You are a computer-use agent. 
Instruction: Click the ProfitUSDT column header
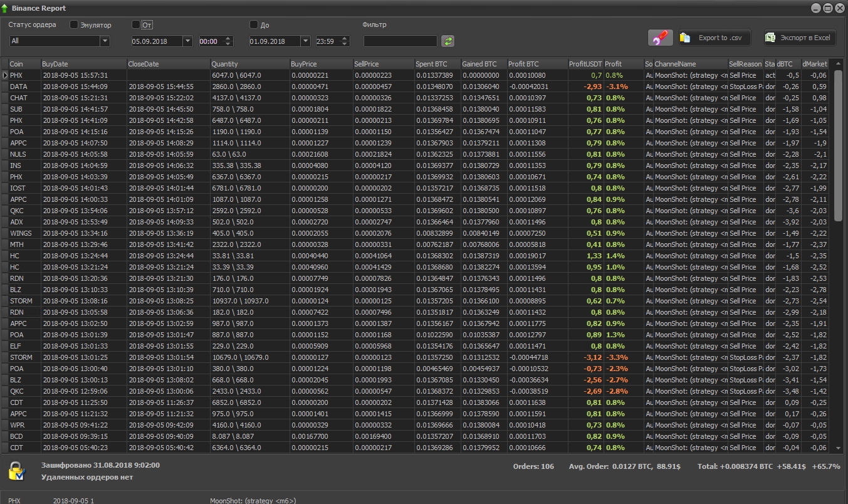tap(585, 64)
